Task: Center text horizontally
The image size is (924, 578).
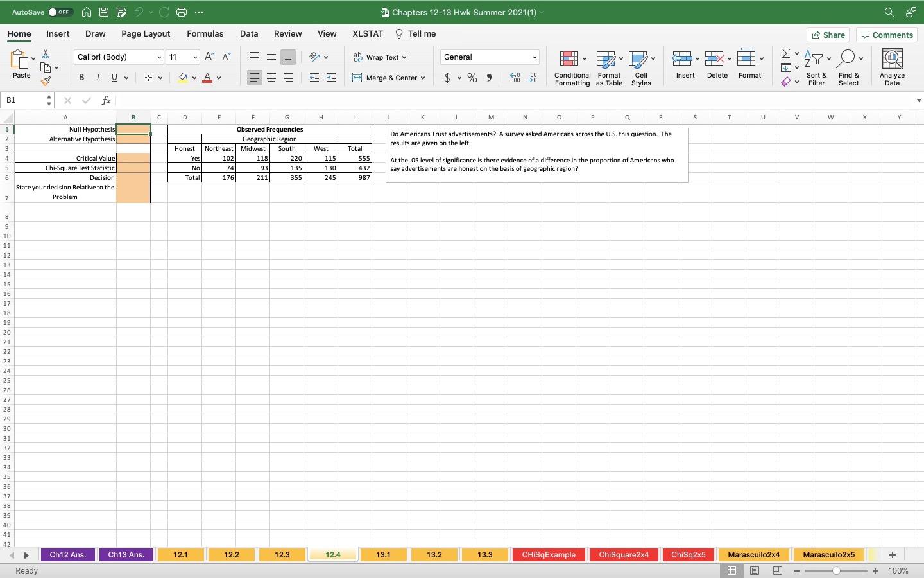Action: point(271,78)
